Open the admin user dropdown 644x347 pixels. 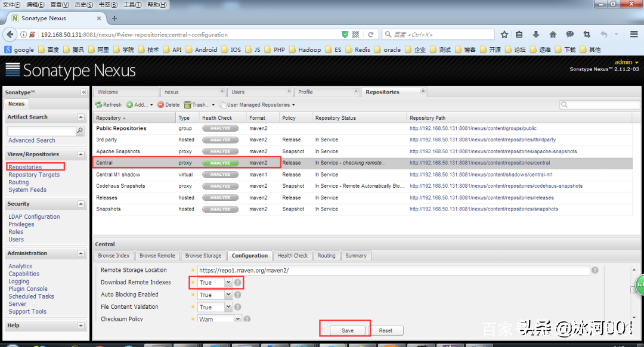[x=626, y=62]
